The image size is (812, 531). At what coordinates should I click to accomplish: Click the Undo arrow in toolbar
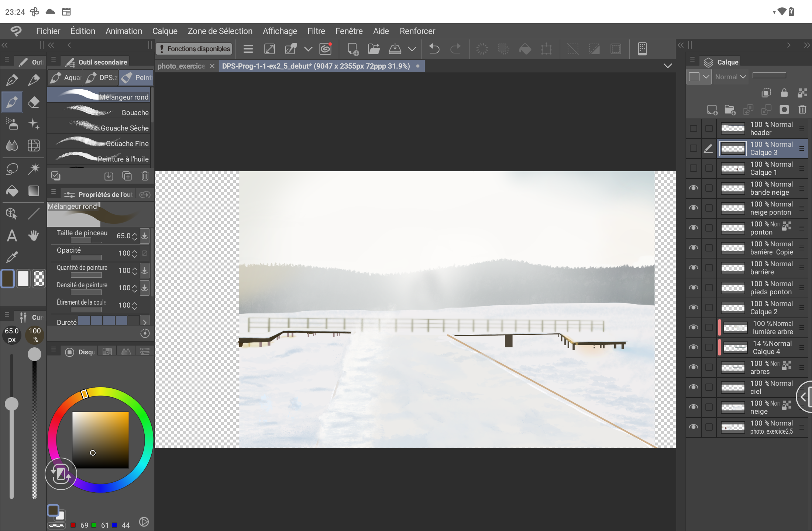[x=434, y=49]
